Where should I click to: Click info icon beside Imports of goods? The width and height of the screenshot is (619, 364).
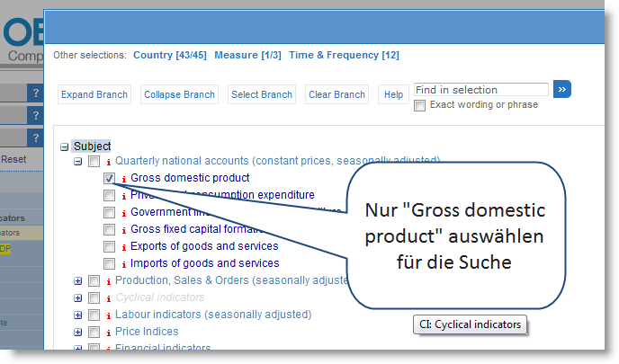click(x=124, y=263)
